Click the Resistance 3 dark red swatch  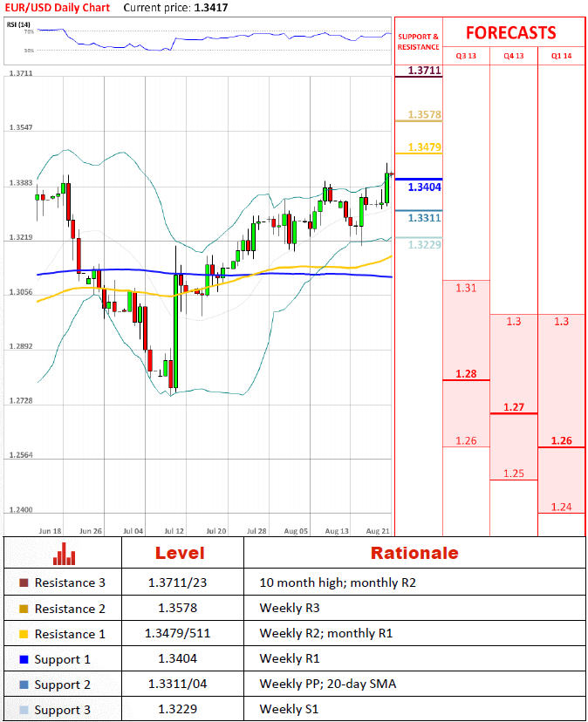(x=24, y=583)
